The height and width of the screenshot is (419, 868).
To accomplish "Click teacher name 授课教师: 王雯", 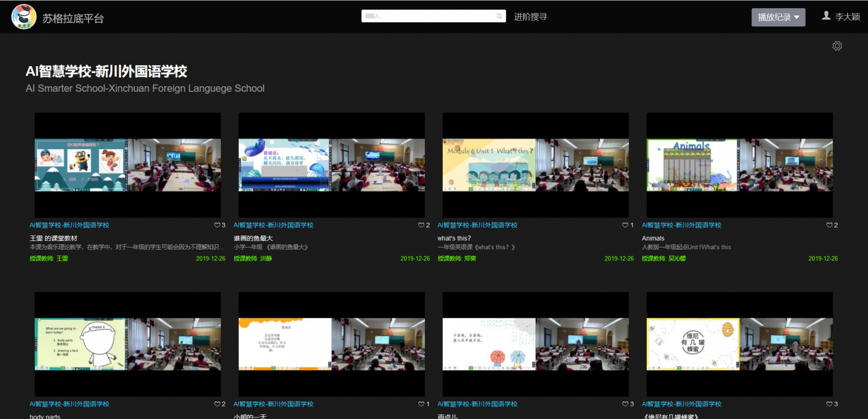I will (49, 259).
